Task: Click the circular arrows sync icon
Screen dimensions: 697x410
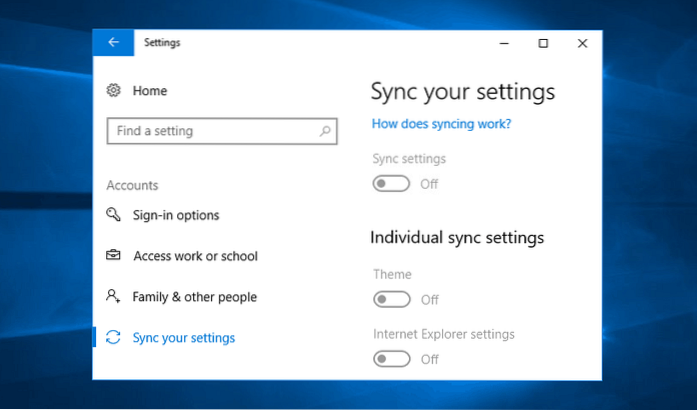Action: point(113,338)
